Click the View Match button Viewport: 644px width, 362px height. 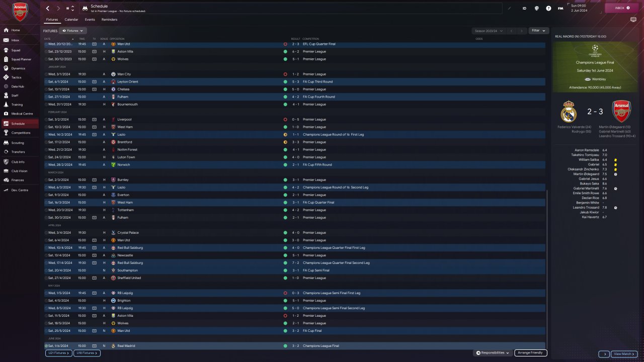tap(625, 354)
